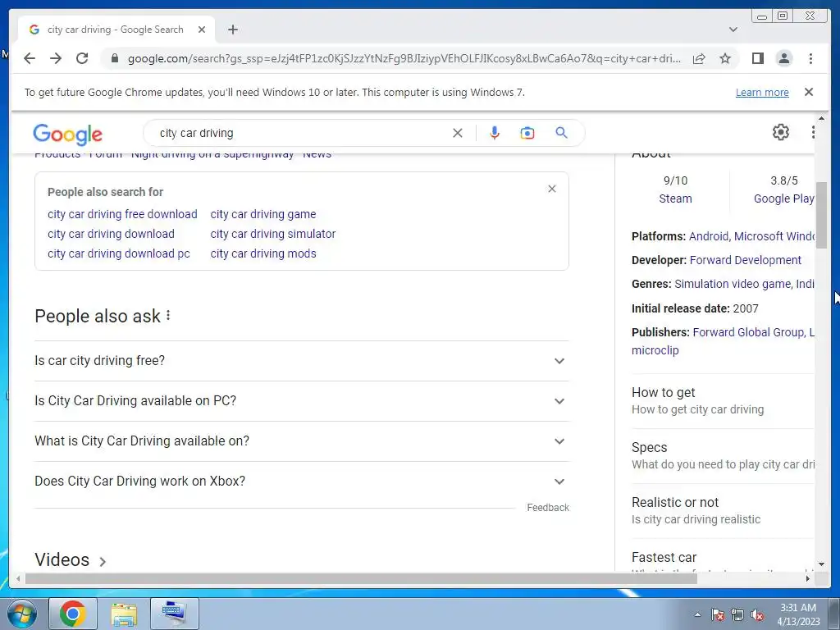
Task: Open the tab search dropdown arrow
Action: tap(733, 30)
